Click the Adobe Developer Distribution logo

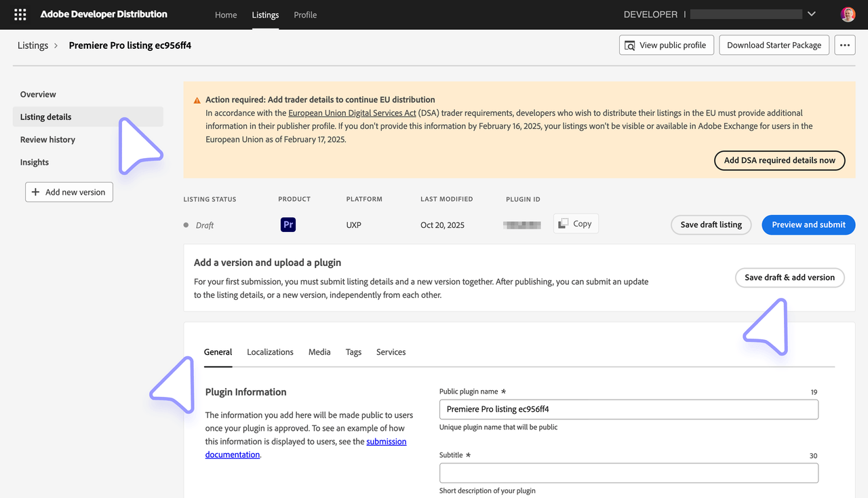point(103,14)
